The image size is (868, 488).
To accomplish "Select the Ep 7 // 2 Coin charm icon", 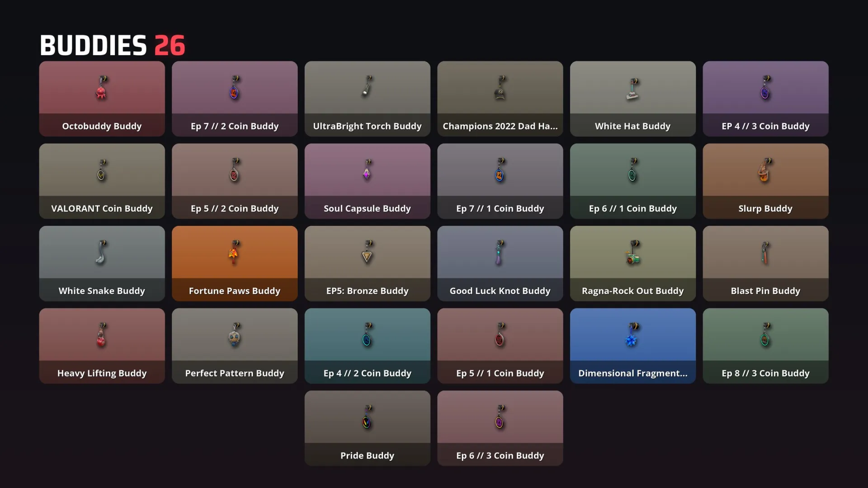I will point(234,88).
